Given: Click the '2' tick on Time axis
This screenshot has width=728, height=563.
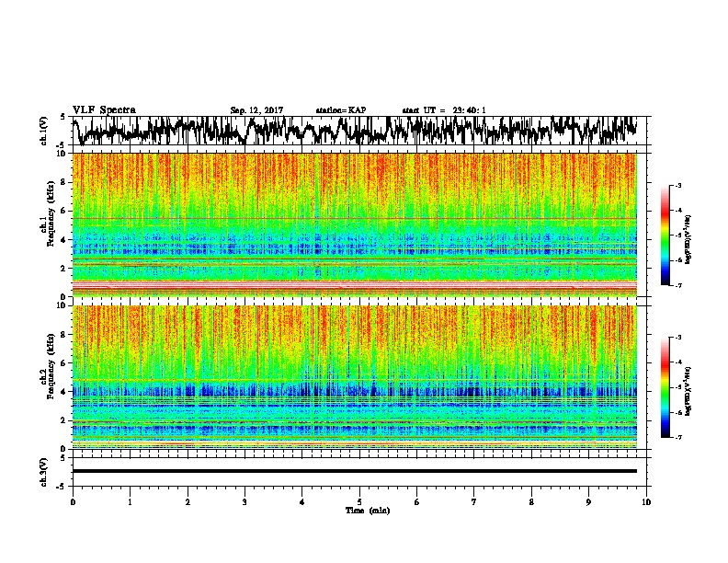Looking at the screenshot, I should click(188, 502).
